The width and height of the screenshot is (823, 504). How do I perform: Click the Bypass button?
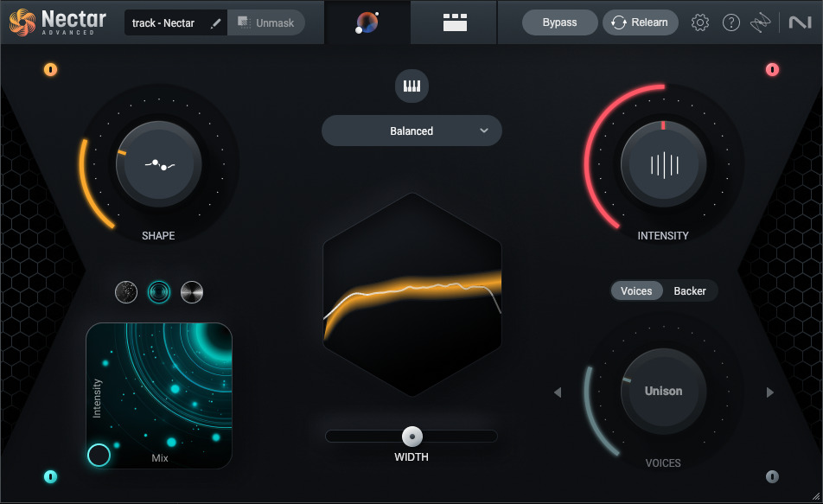pyautogui.click(x=559, y=22)
